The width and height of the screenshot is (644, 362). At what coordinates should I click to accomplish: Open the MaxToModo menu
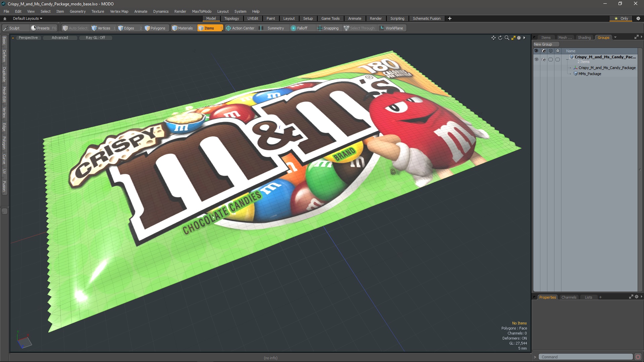click(x=202, y=11)
